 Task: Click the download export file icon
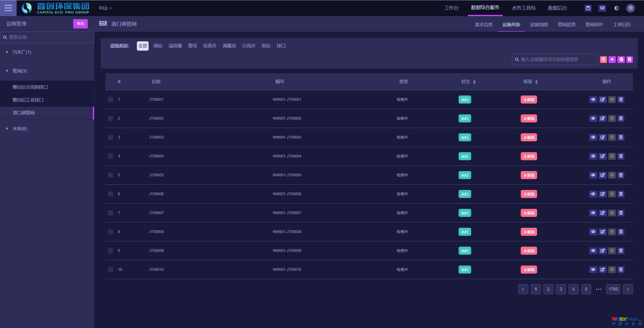(x=629, y=59)
